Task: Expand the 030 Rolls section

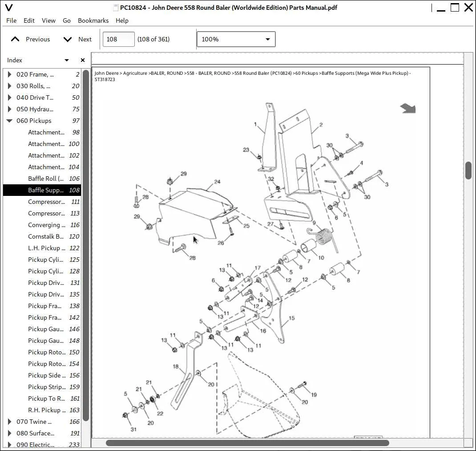Action: click(9, 86)
